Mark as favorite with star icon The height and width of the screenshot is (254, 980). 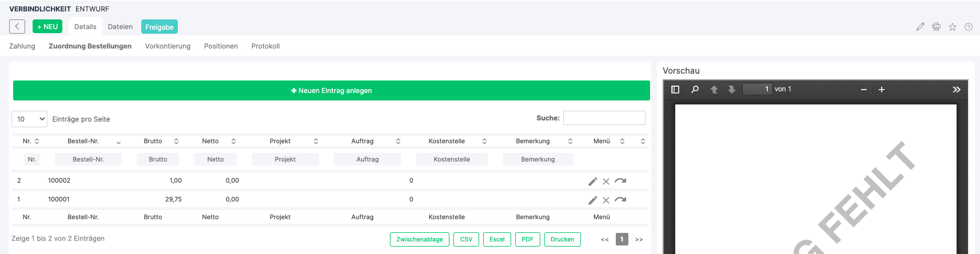(953, 27)
